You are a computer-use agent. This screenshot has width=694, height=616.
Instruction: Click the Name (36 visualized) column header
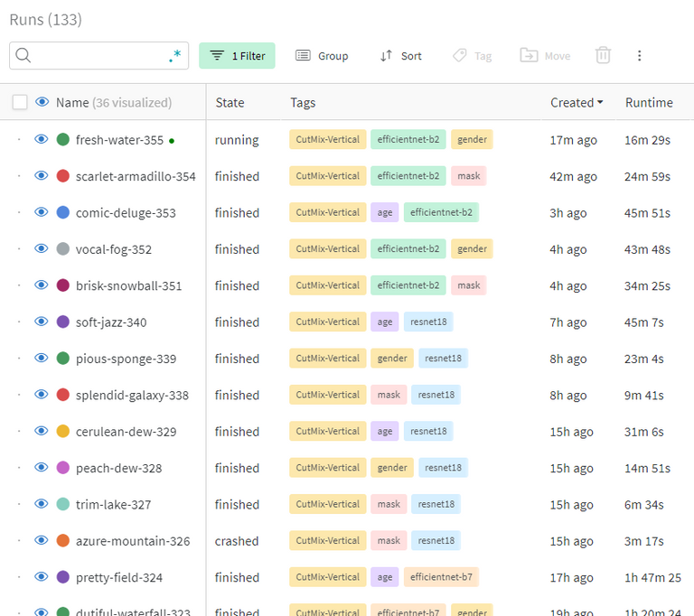pyautogui.click(x=114, y=103)
